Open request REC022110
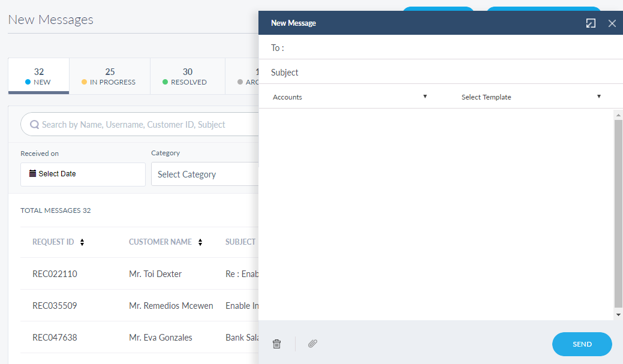 (x=55, y=274)
